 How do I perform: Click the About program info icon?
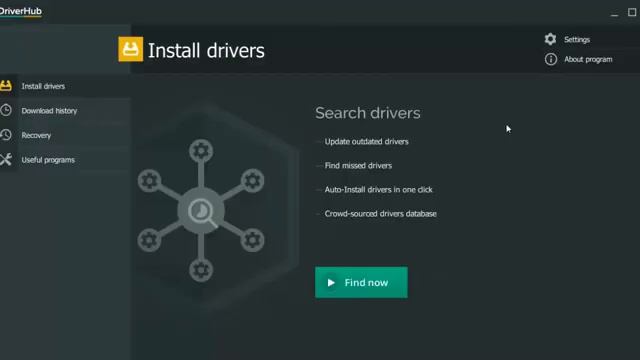(551, 59)
